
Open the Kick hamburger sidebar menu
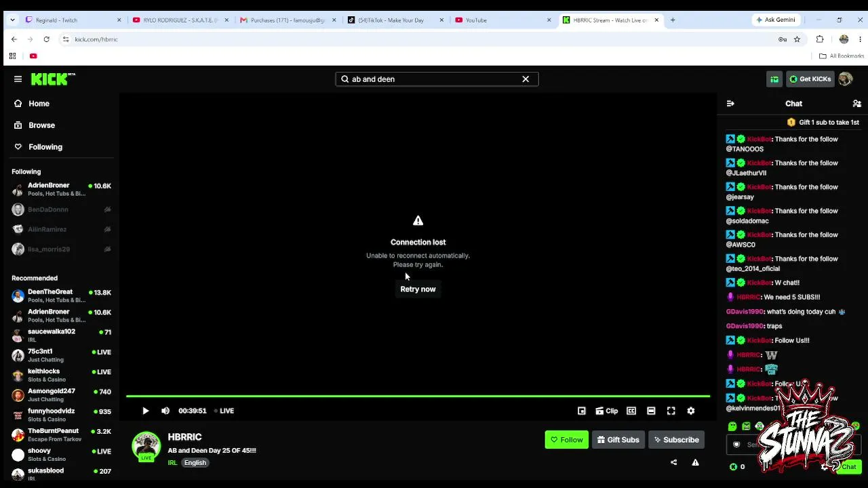(x=18, y=79)
